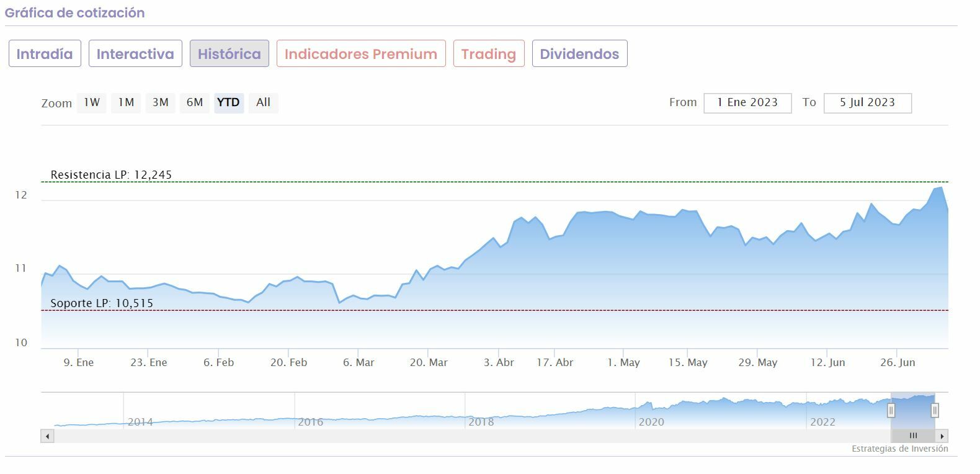Set zoom range to 3M

[x=161, y=102]
